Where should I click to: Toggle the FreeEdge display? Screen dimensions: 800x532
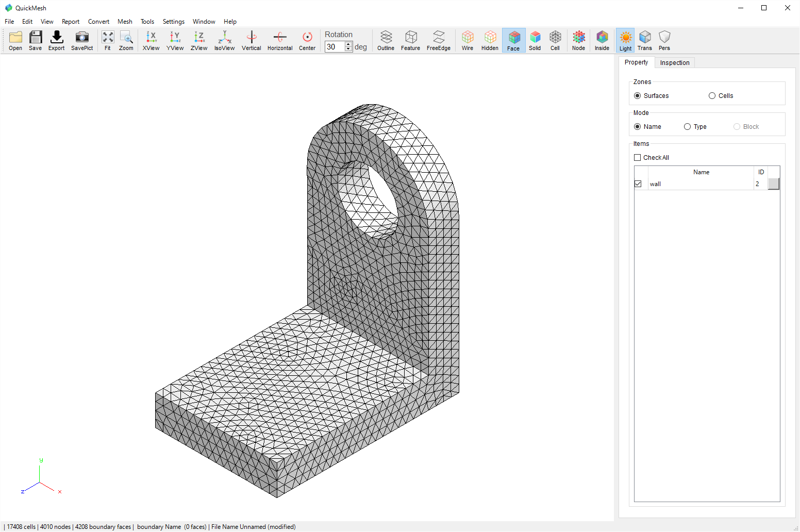439,40
